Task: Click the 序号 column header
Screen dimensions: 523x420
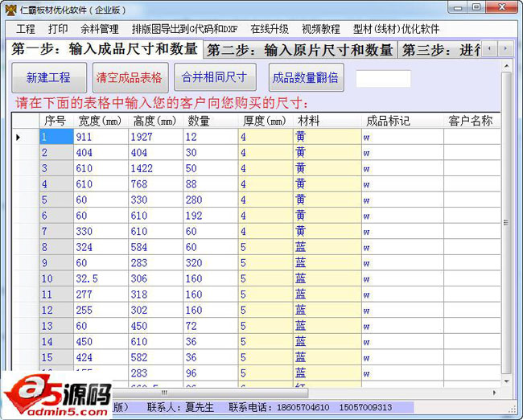Action: point(56,121)
